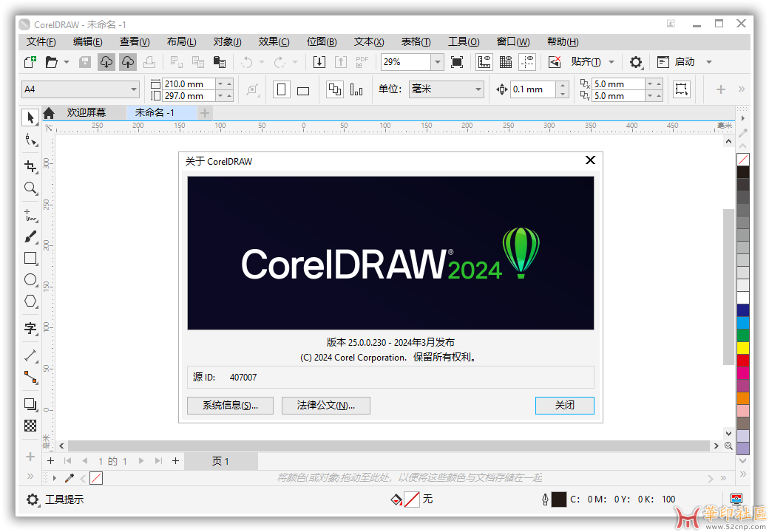Increase nudge distance 0.1 mm stepper

(x=563, y=85)
